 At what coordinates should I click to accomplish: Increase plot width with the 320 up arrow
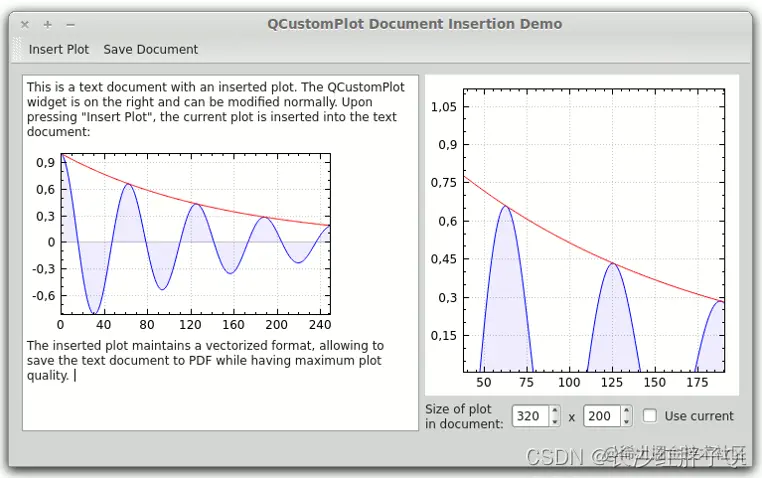[555, 410]
